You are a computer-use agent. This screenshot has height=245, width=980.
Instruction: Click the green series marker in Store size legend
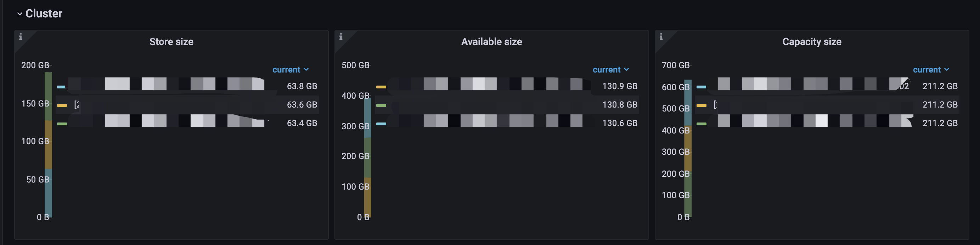pos(62,124)
